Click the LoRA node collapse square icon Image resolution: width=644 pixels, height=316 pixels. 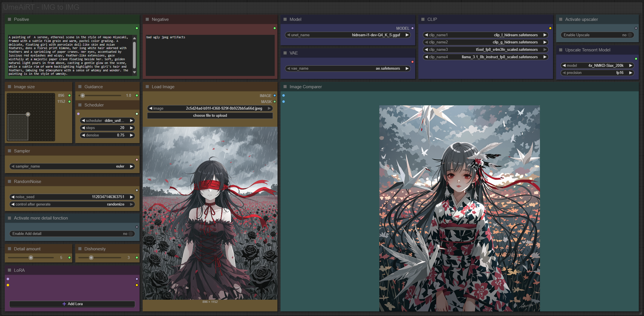(9, 270)
